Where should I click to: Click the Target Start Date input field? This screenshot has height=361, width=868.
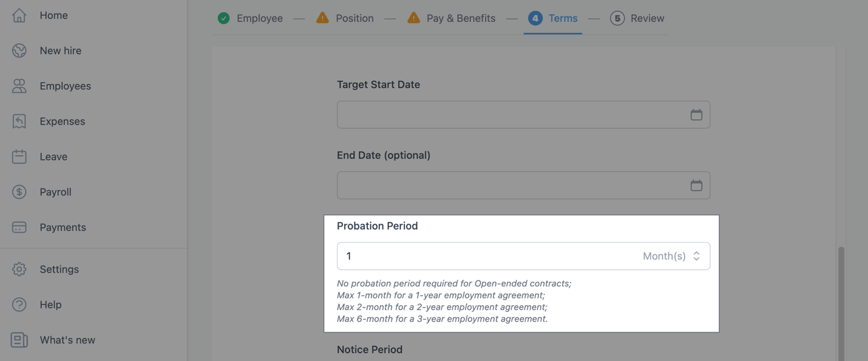pos(510,115)
